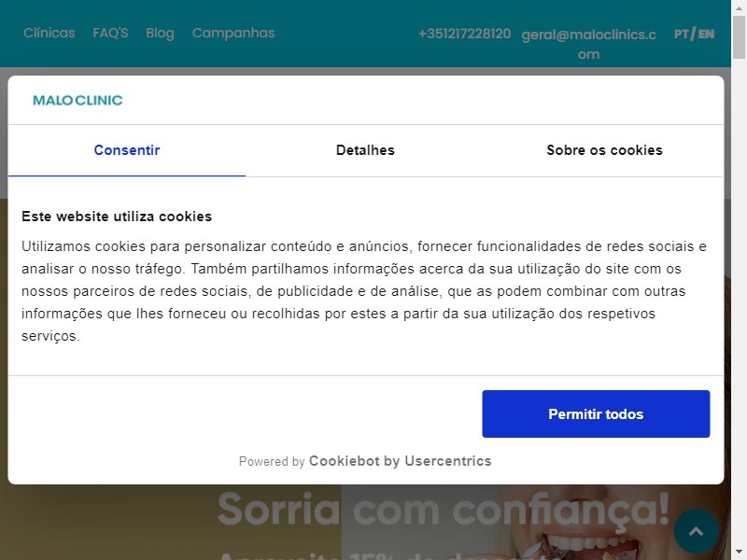Open the Clínicas menu item

point(49,33)
